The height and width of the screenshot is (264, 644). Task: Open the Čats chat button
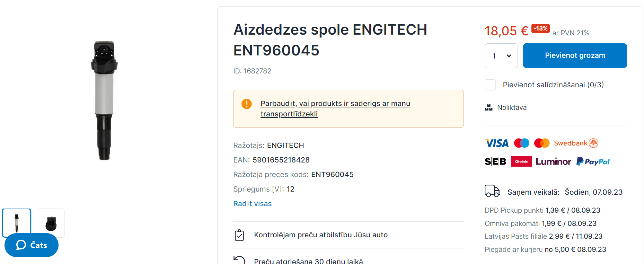coord(32,245)
